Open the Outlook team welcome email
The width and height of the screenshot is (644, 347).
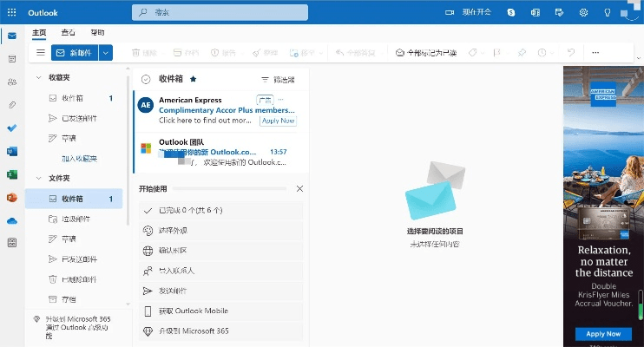click(x=221, y=153)
